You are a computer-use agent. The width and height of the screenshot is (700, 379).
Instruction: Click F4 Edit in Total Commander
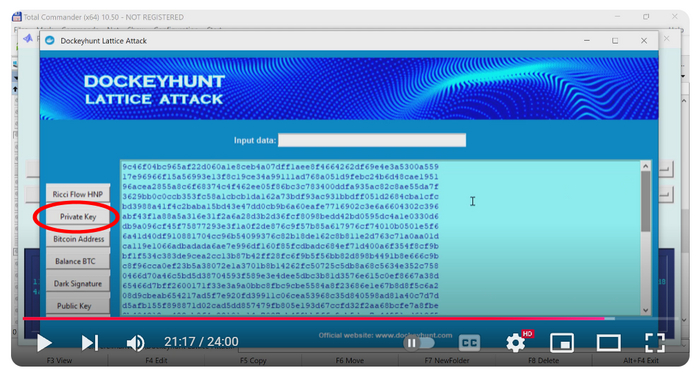pos(156,360)
